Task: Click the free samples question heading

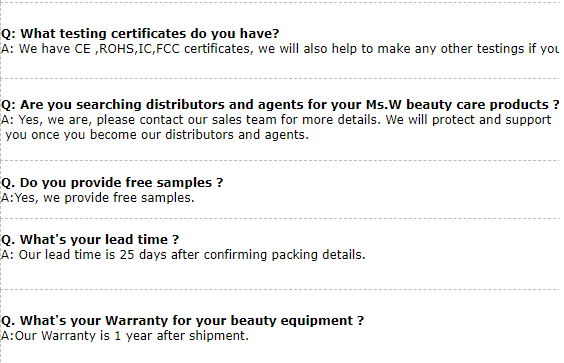Action: pos(112,183)
